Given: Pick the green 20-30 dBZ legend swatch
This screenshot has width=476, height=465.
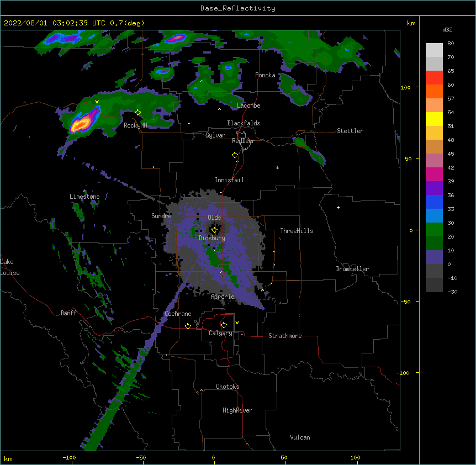Looking at the screenshot, I should coord(434,230).
